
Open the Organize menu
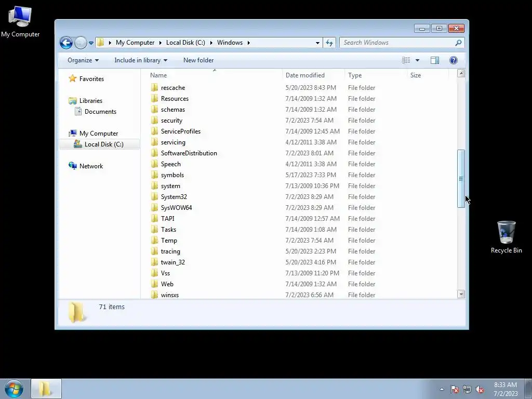(x=83, y=60)
